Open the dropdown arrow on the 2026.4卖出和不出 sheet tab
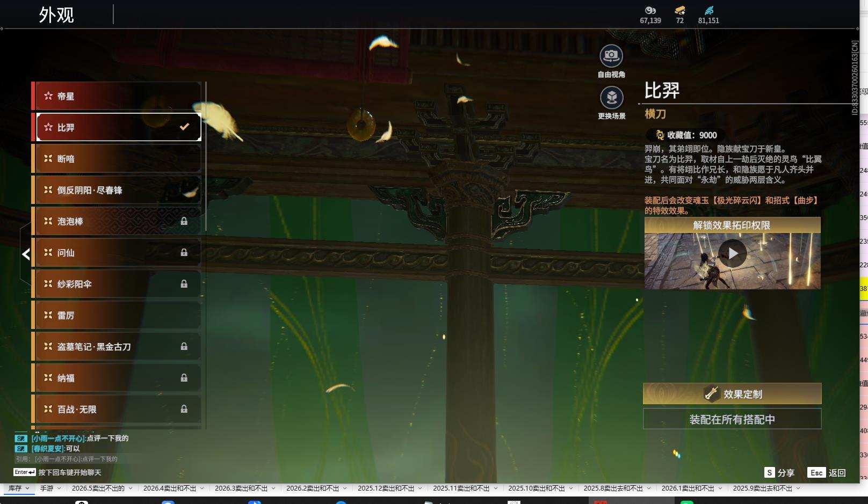The height and width of the screenshot is (504, 868). [202, 488]
